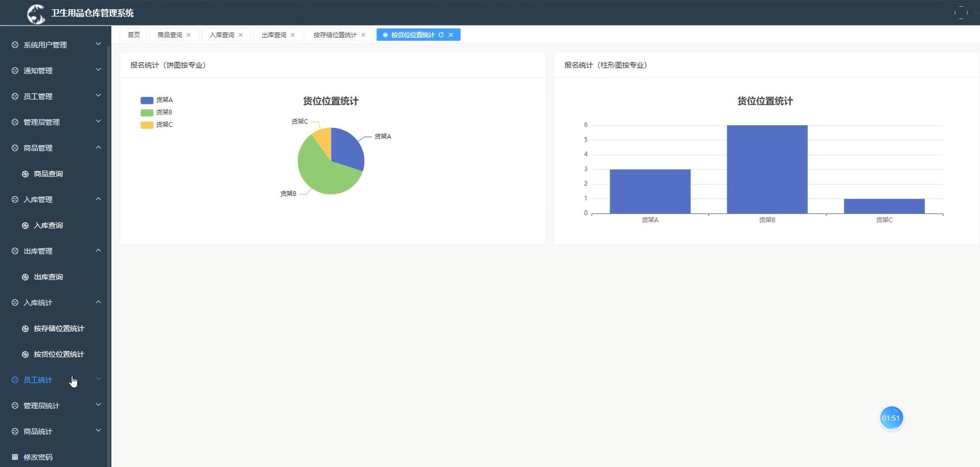
Task: Click 员工管理 sidebar icon
Action: point(15,96)
